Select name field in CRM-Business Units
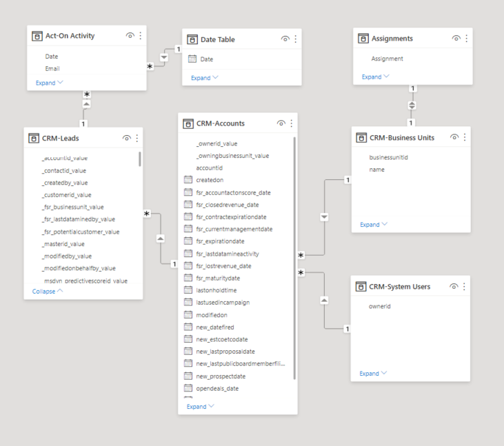 376,170
